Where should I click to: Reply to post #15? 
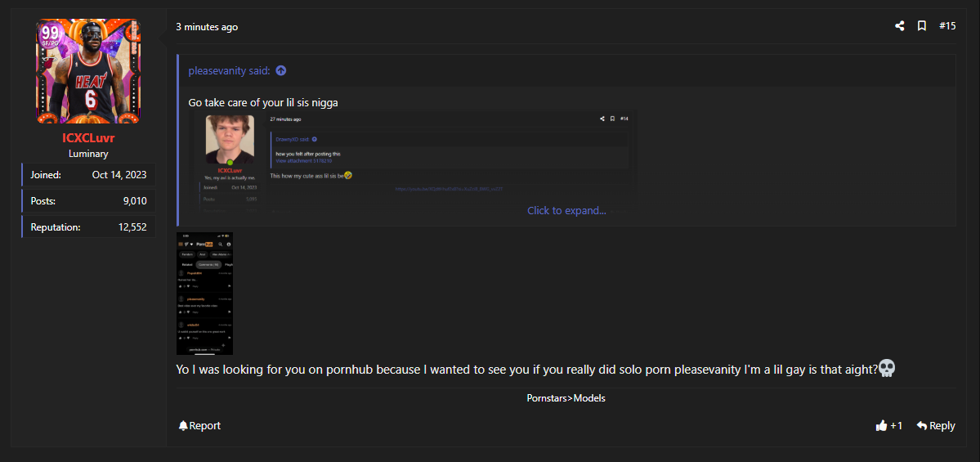tap(936, 426)
